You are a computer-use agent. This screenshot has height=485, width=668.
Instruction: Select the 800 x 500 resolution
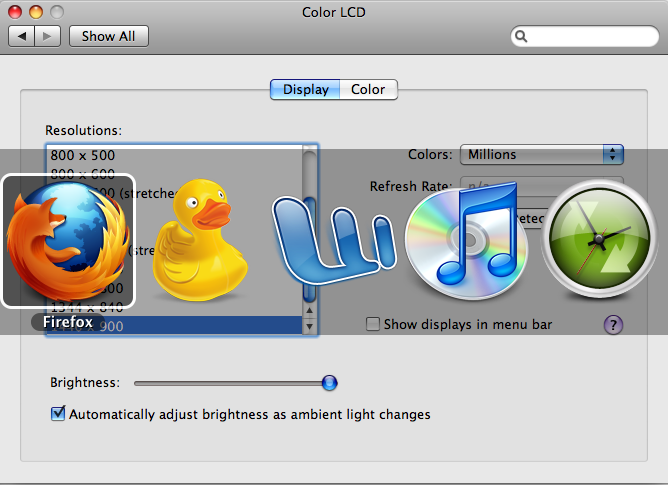click(x=174, y=155)
